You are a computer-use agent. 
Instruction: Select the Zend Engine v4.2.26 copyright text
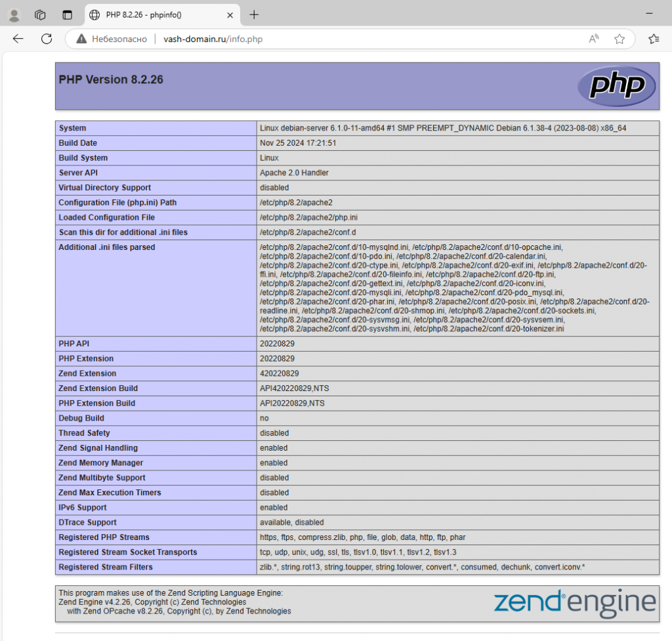coord(152,602)
